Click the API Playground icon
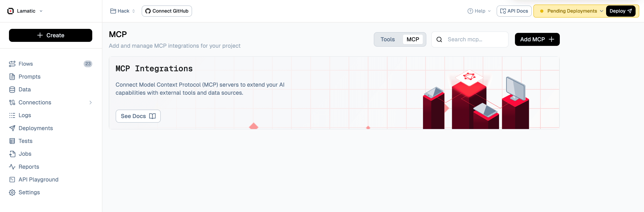 tap(12, 179)
